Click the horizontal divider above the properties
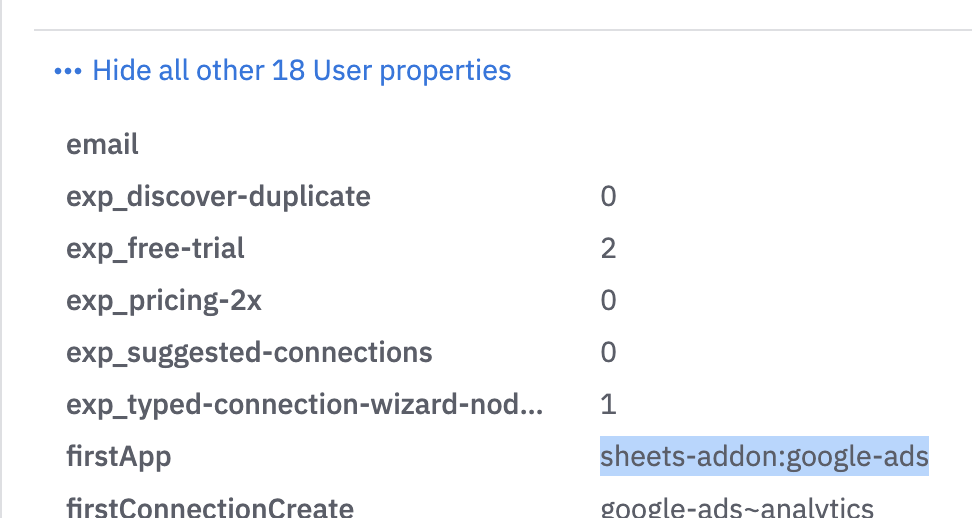The height and width of the screenshot is (518, 972). (x=503, y=29)
